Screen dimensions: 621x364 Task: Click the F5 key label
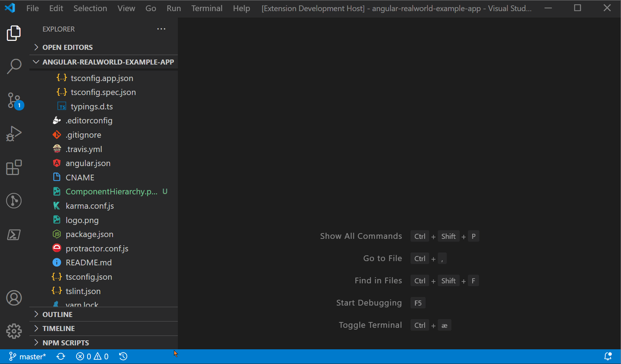click(x=418, y=303)
